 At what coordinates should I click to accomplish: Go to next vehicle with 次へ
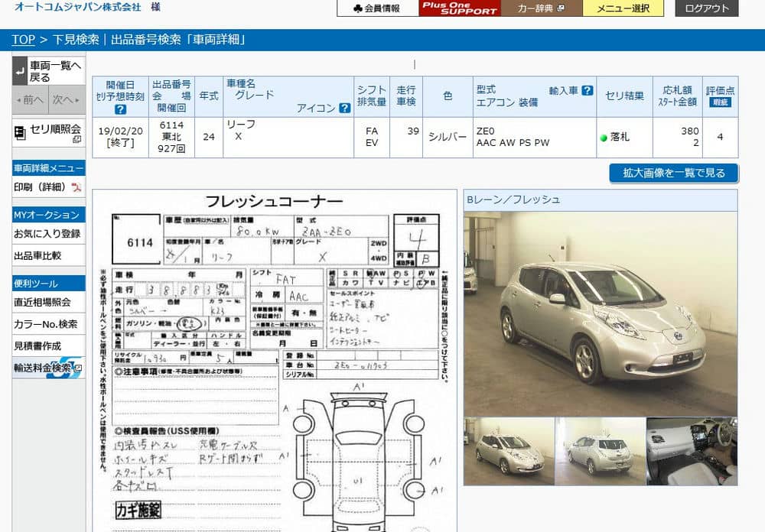coord(67,99)
